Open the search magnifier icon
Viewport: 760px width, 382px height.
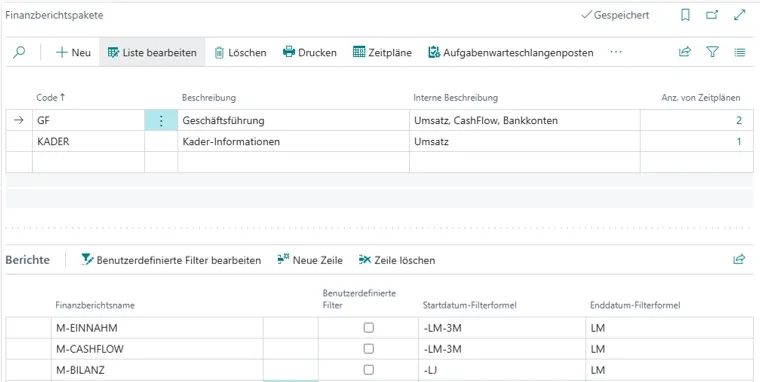click(x=19, y=52)
